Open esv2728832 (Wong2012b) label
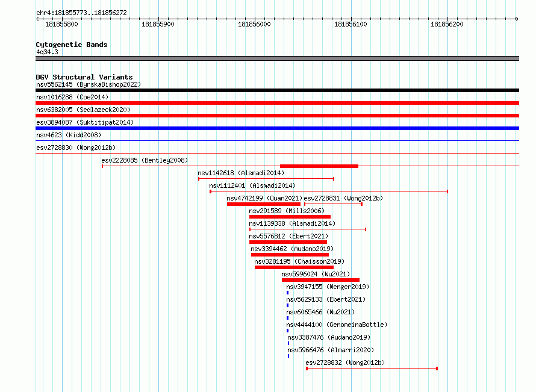This screenshot has width=536, height=392. tap(345, 362)
